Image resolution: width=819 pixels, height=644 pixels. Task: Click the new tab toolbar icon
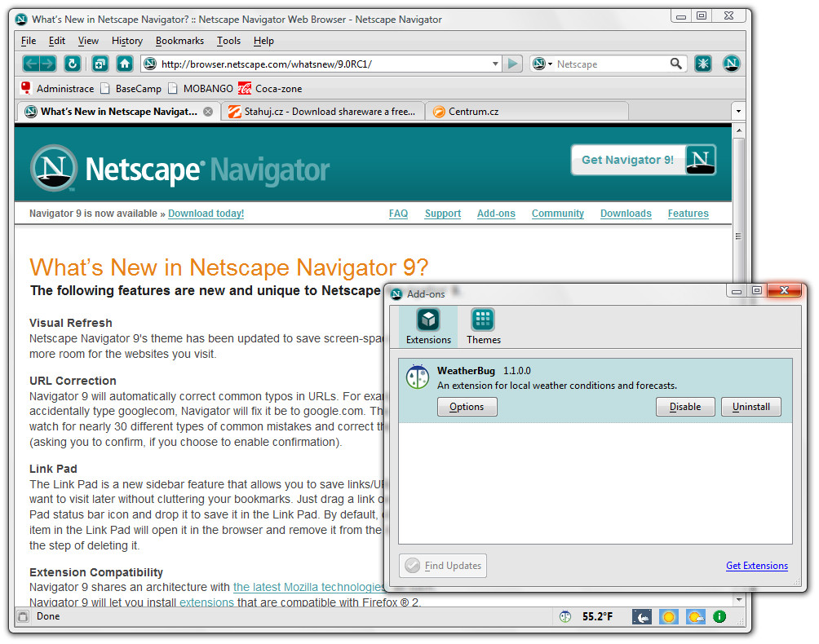pyautogui.click(x=100, y=64)
